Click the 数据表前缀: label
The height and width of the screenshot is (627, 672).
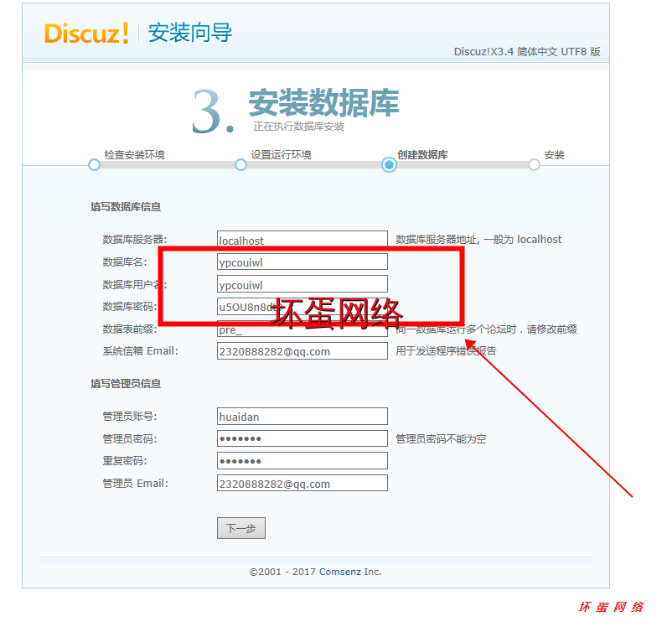[x=130, y=329]
